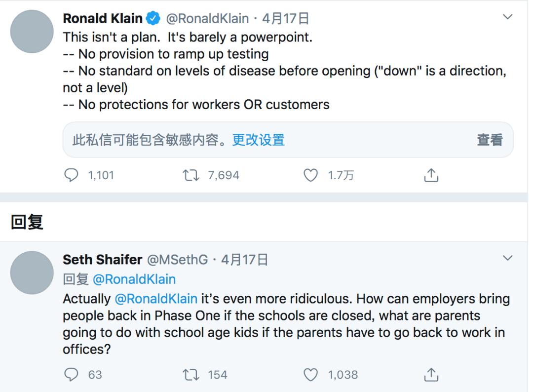The image size is (533, 392).
Task: Share Ronald Klain's tweet
Action: (x=431, y=175)
